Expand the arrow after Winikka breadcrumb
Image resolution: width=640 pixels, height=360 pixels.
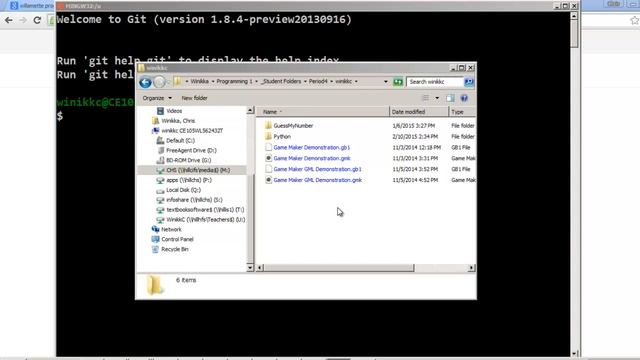[213, 82]
